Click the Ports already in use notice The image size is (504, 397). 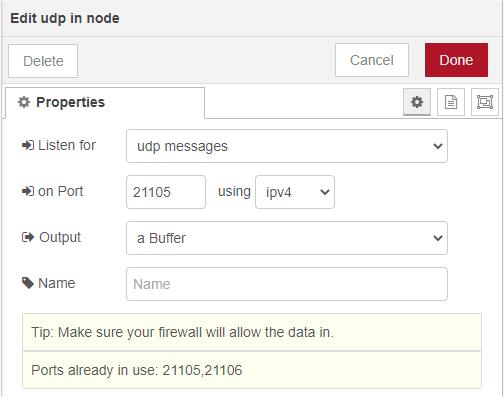[252, 370]
